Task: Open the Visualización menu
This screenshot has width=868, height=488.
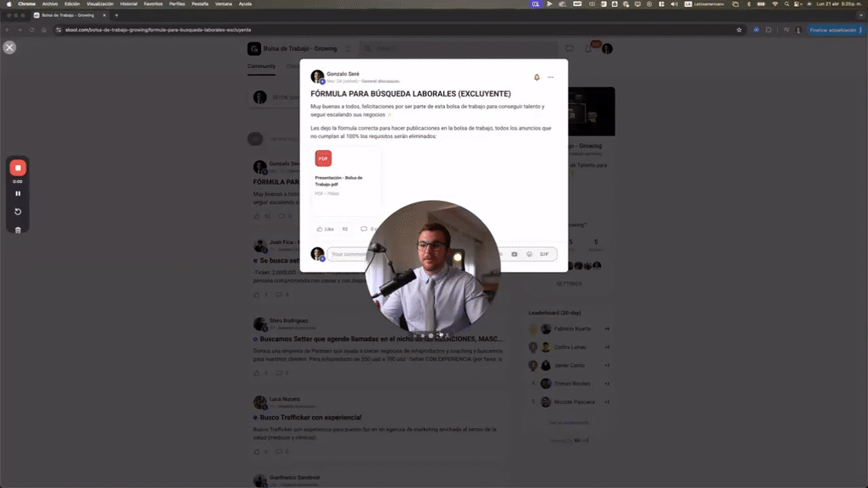Action: pos(100,4)
